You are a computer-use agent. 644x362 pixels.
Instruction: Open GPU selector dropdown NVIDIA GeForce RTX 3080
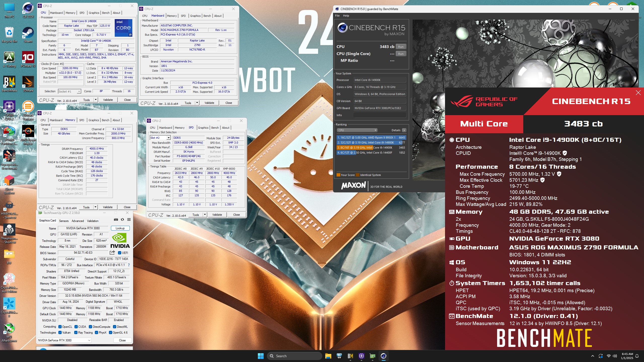(64, 340)
